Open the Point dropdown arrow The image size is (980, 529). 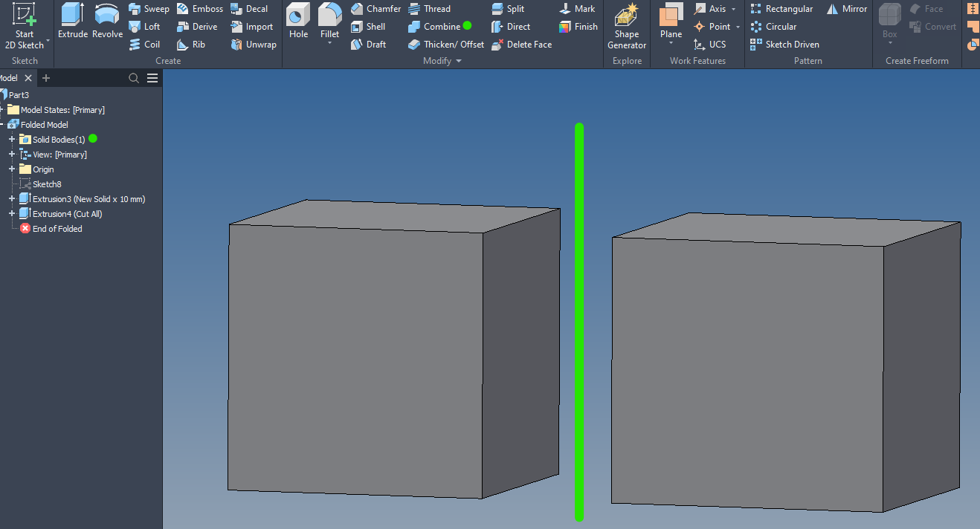point(738,27)
